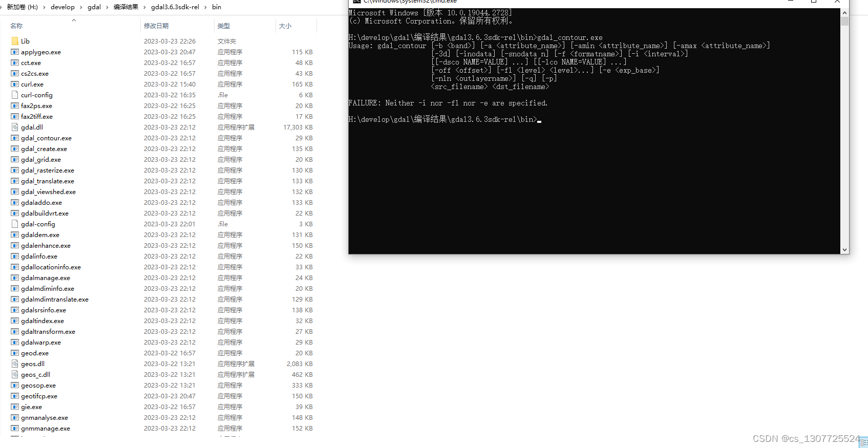Click the gnmmanage.exe program icon
The width and height of the screenshot is (868, 448).
15,428
